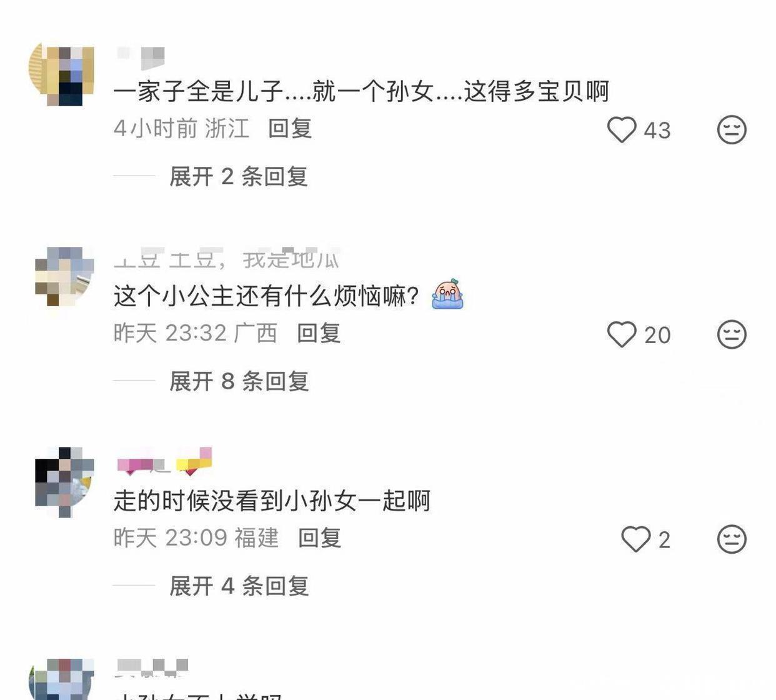Screen dimensions: 776x700
Task: Select comment text 走的时候没看到小孙女一起啊
Action: click(272, 501)
